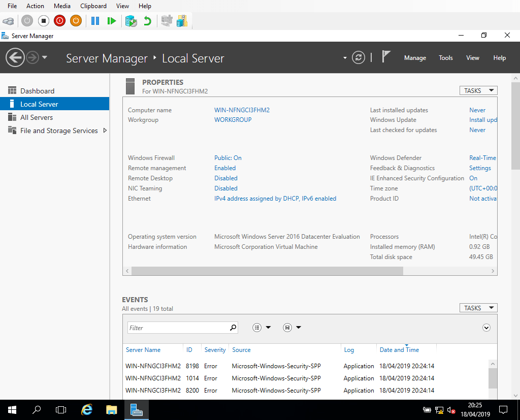Viewport: 520px width, 420px height.
Task: Open the Server Manager View menu
Action: pos(473,58)
